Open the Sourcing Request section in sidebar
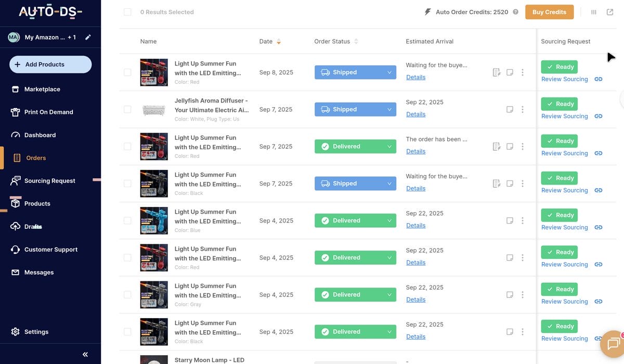Image resolution: width=624 pixels, height=364 pixels. pyautogui.click(x=50, y=180)
